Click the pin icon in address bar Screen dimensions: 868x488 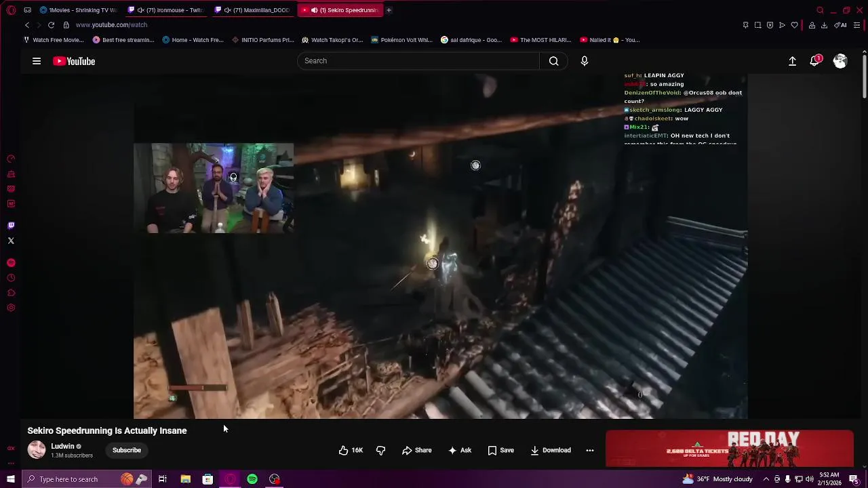745,25
